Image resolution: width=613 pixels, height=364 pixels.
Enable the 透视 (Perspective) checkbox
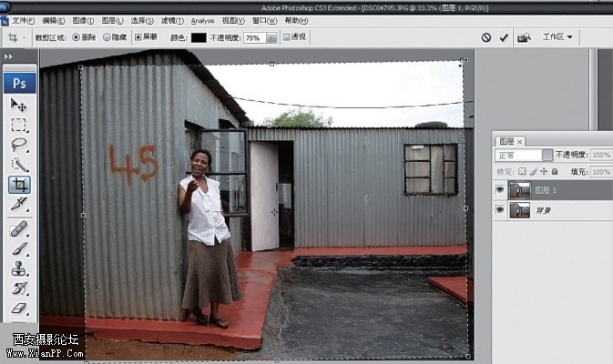tap(287, 37)
